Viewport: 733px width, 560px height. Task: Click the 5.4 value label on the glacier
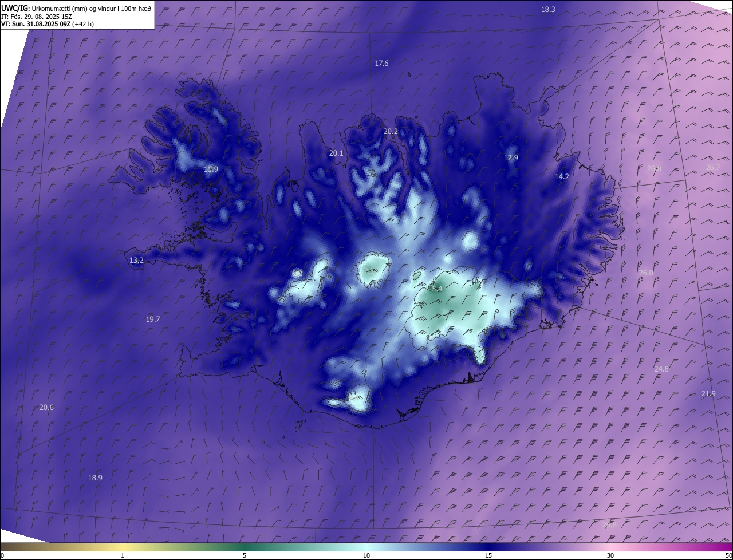437,290
